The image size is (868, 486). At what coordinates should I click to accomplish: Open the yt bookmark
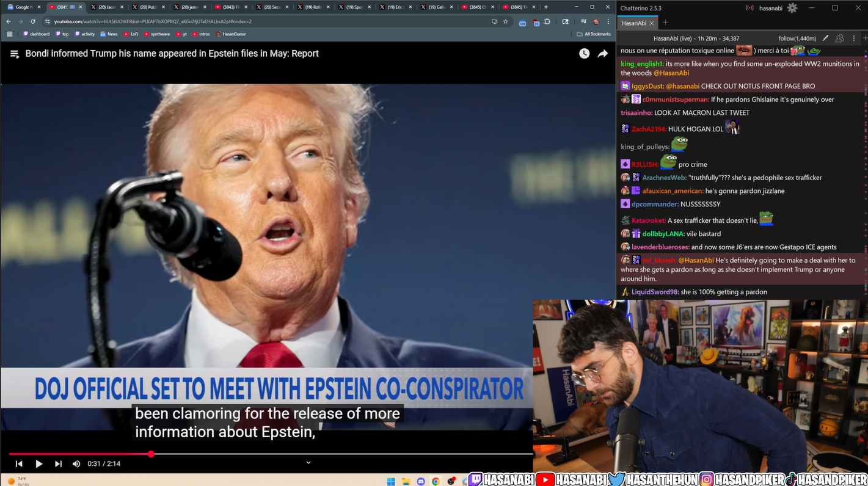pyautogui.click(x=181, y=34)
